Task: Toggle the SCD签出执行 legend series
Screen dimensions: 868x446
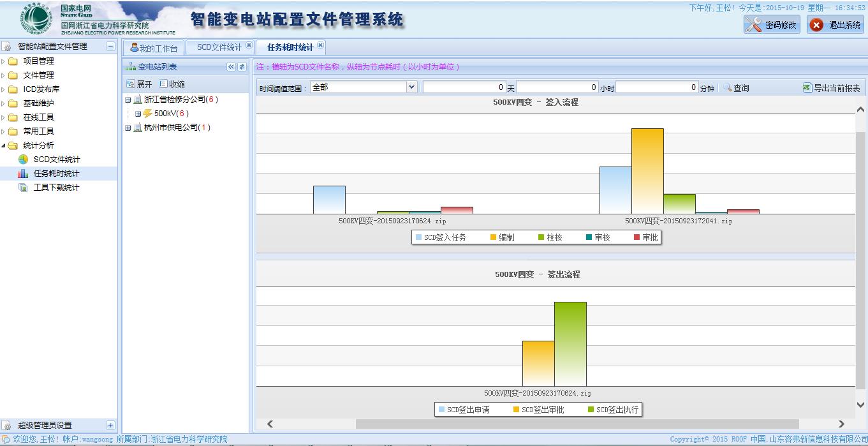Action: tap(613, 410)
